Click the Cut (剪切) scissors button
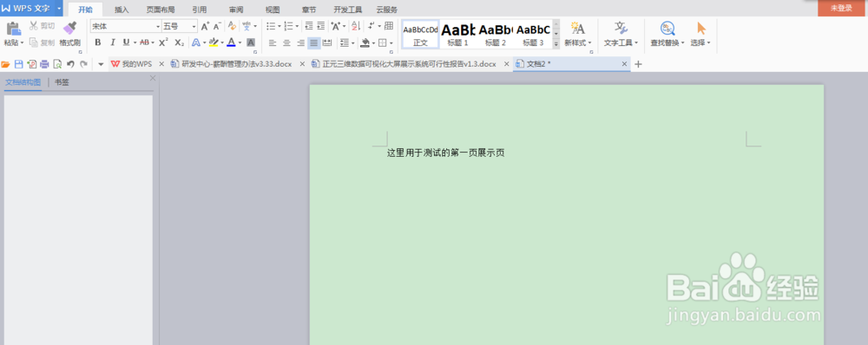This screenshot has height=345, width=868. 42,26
